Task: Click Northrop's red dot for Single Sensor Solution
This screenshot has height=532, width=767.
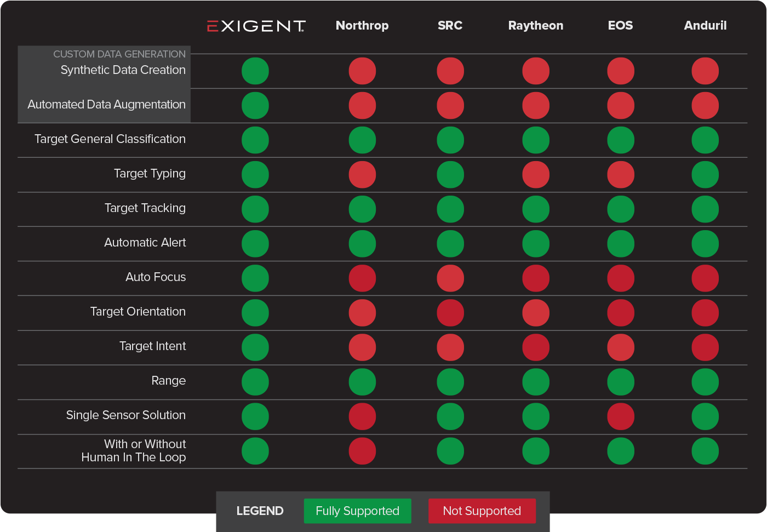Action: pyautogui.click(x=362, y=416)
